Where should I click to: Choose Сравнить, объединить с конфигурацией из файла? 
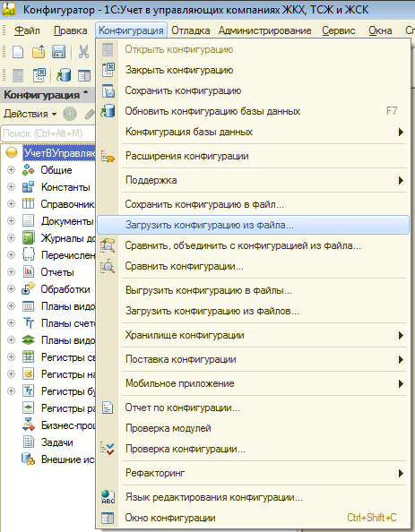(x=253, y=245)
